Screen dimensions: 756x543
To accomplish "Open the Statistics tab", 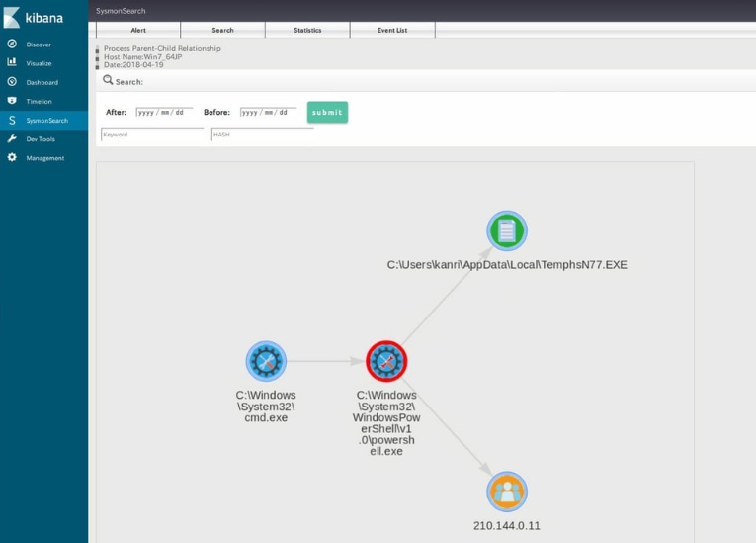I will [x=307, y=31].
